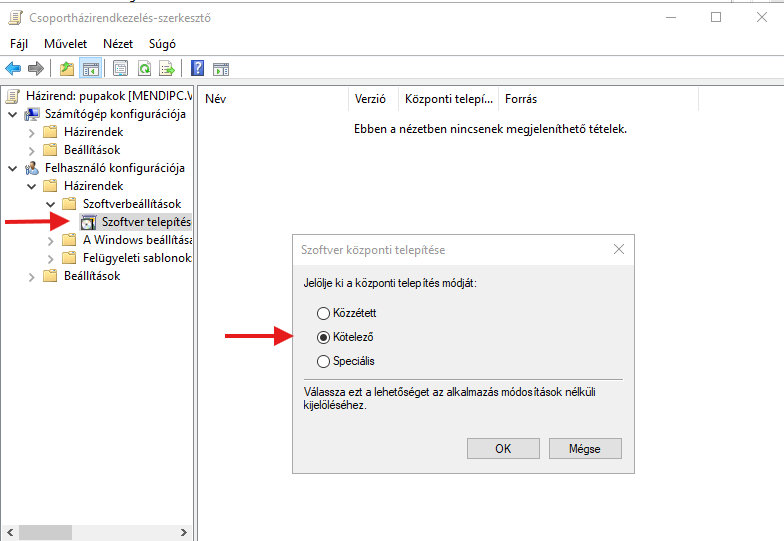The image size is (784, 541).
Task: Open Properties from the toolbar icon
Action: [x=120, y=69]
